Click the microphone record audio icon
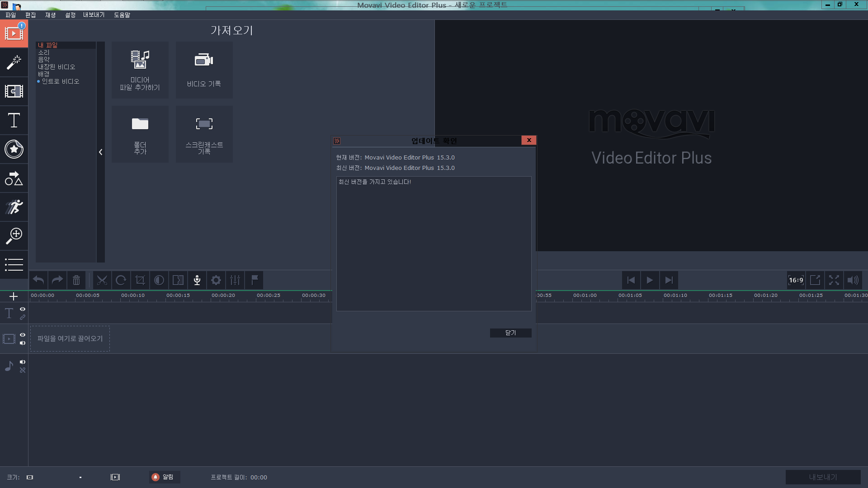The height and width of the screenshot is (488, 868). pos(197,280)
